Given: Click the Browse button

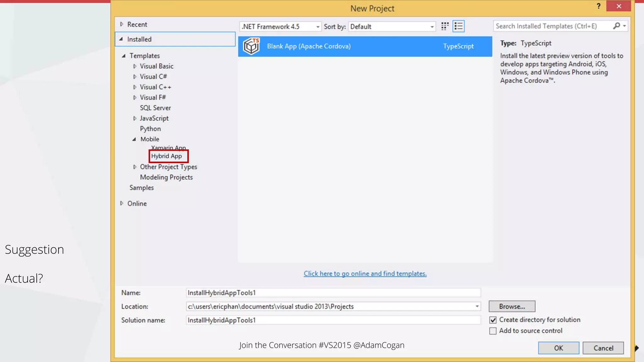Looking at the screenshot, I should [512, 306].
